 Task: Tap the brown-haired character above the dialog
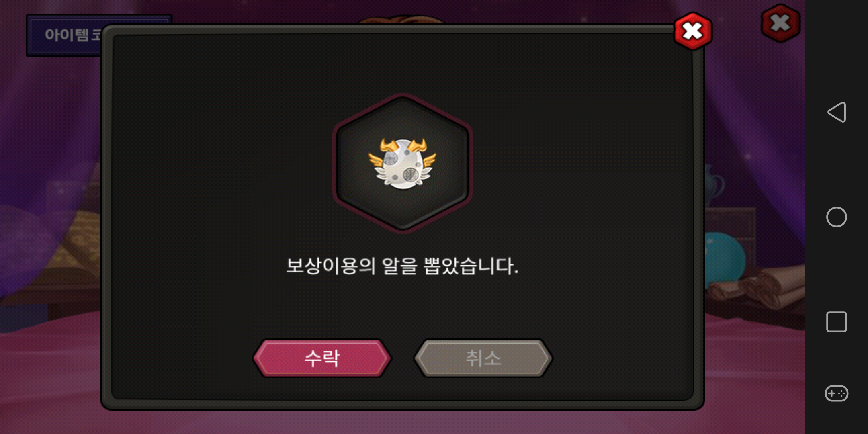(402, 20)
